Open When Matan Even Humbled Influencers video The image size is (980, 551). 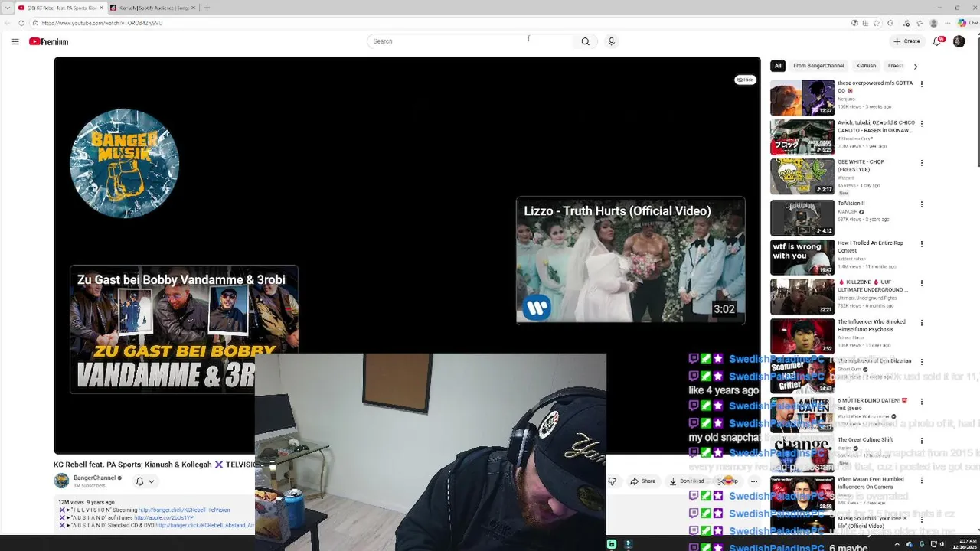pyautogui.click(x=871, y=482)
